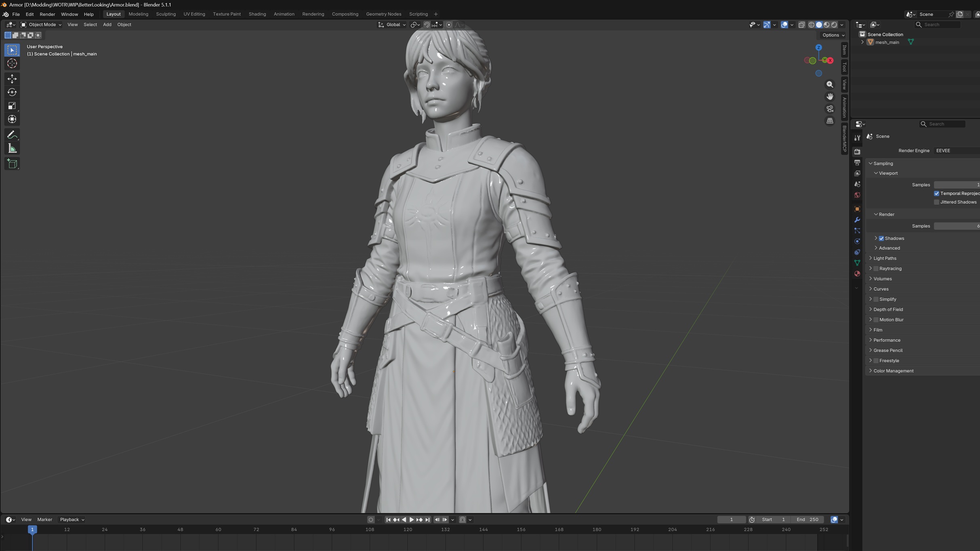
Task: Expand the mesh_main tree item
Action: click(x=862, y=42)
